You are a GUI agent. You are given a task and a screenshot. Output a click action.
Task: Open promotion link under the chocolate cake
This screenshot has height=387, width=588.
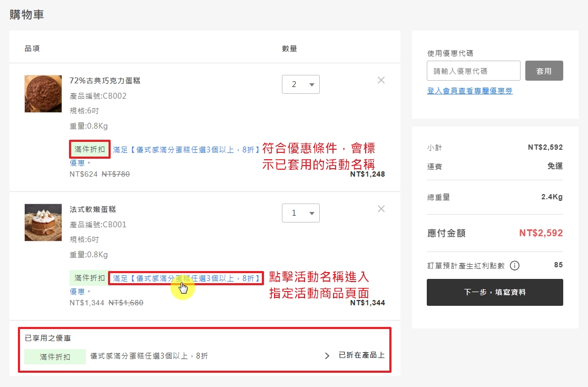tap(186, 150)
